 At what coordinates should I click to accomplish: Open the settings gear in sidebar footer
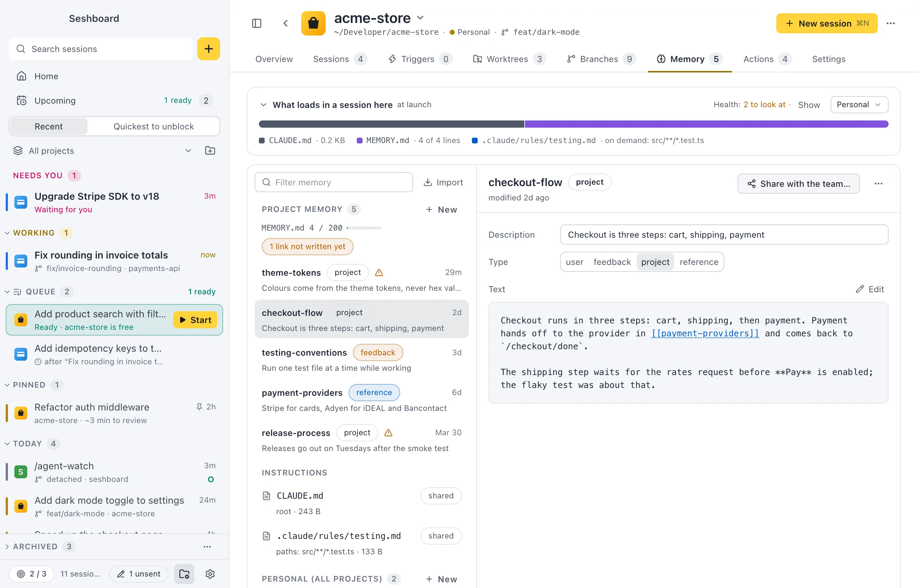click(x=210, y=574)
